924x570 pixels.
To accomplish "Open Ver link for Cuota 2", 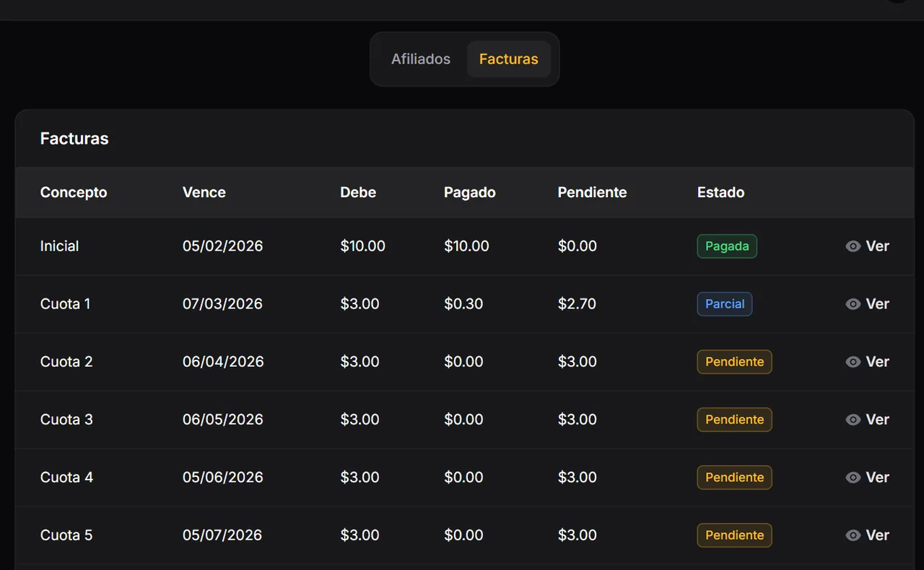I will (x=868, y=362).
